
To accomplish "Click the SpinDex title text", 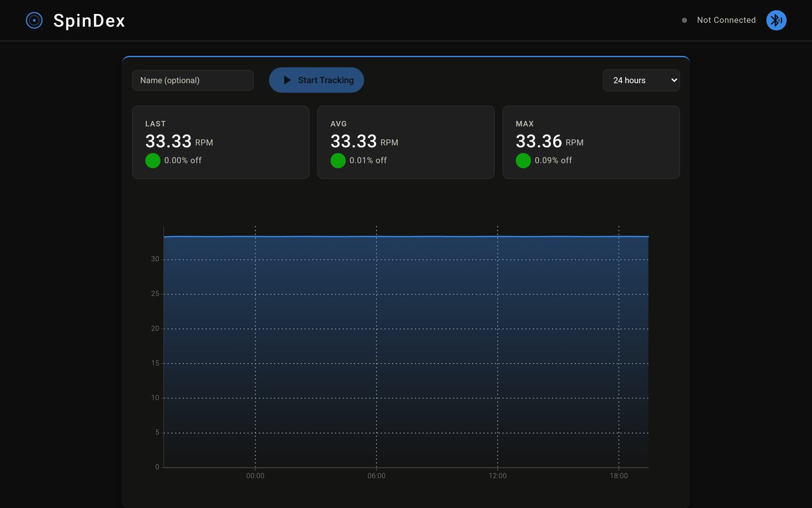I will [x=89, y=21].
